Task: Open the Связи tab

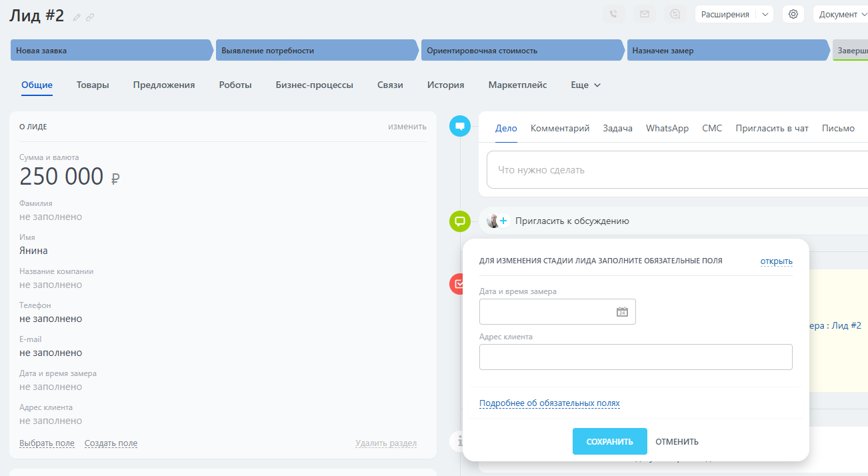Action: click(x=390, y=85)
